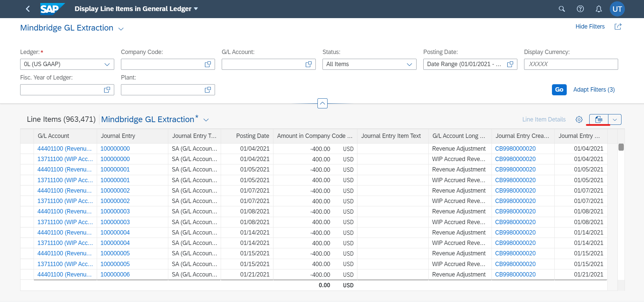Open the UT user profile avatar
The image size is (644, 302).
[617, 9]
